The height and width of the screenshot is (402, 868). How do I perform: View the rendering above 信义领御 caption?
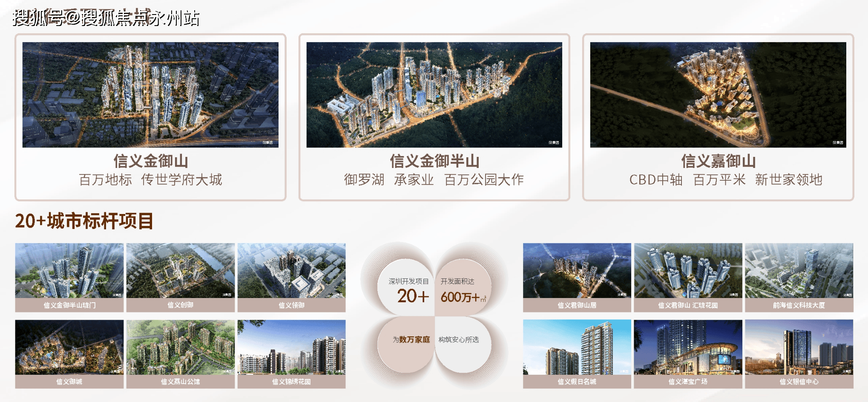292,270
